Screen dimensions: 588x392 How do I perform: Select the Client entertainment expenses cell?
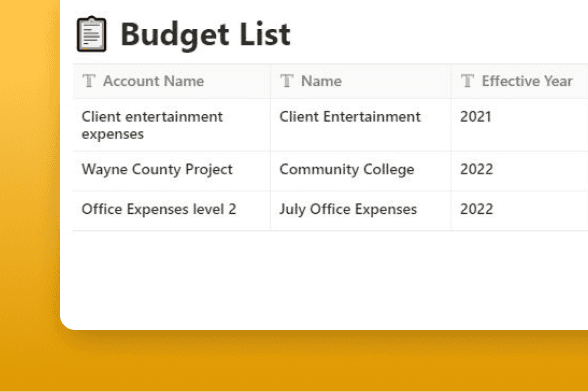172,125
